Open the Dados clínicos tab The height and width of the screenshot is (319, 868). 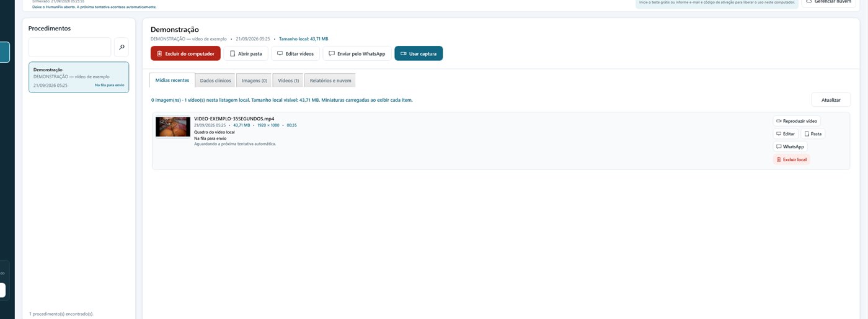(x=215, y=81)
